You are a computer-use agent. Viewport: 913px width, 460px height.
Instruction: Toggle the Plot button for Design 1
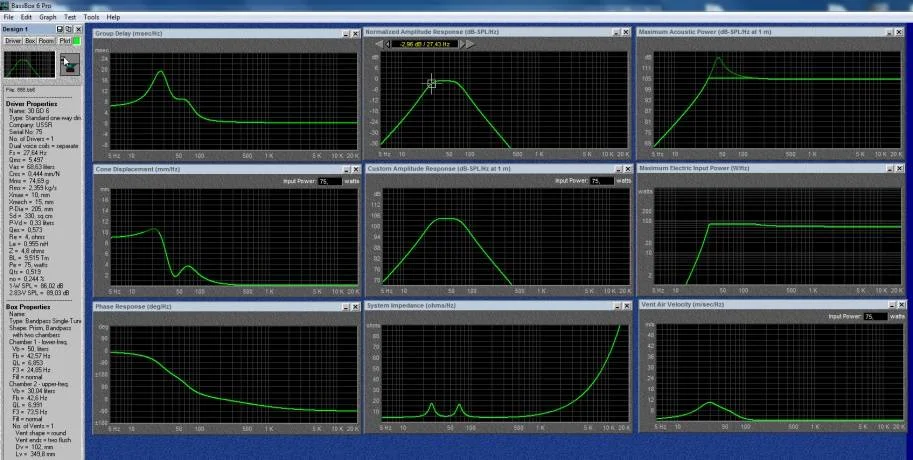coord(63,41)
